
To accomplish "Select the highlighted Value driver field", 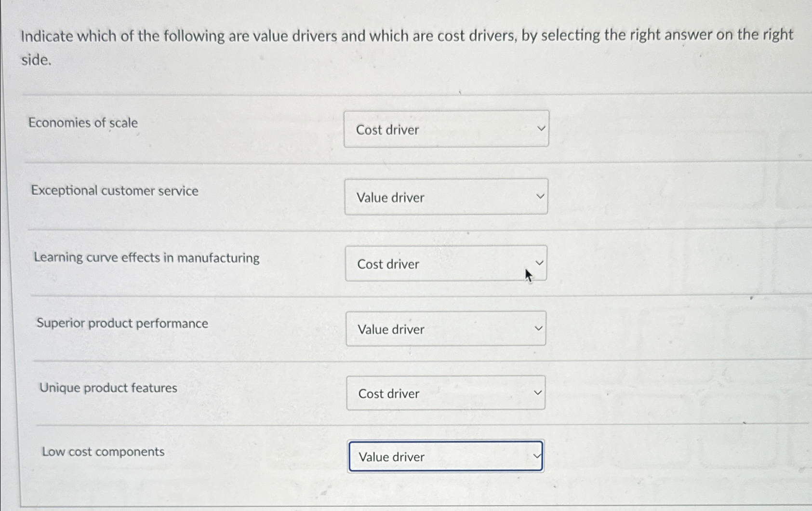I will (x=446, y=456).
